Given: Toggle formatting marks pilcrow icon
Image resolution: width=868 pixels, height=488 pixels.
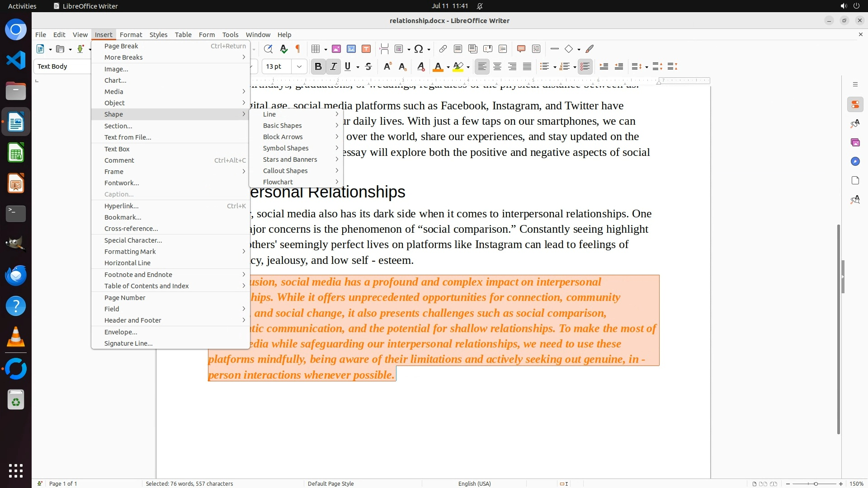Looking at the screenshot, I should click(298, 49).
